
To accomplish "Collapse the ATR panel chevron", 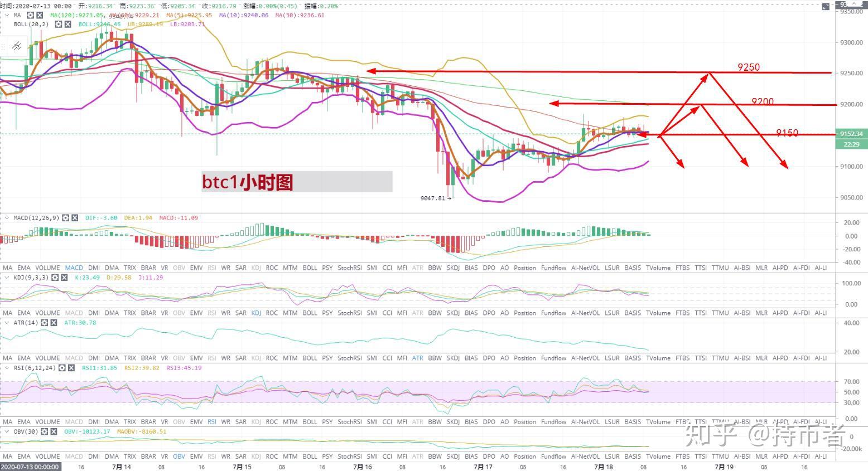I will 7,323.
